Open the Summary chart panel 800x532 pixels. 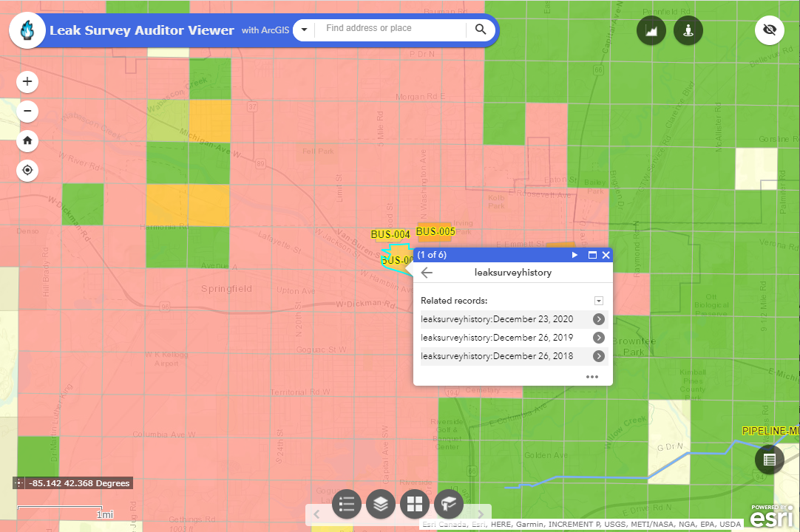point(651,30)
